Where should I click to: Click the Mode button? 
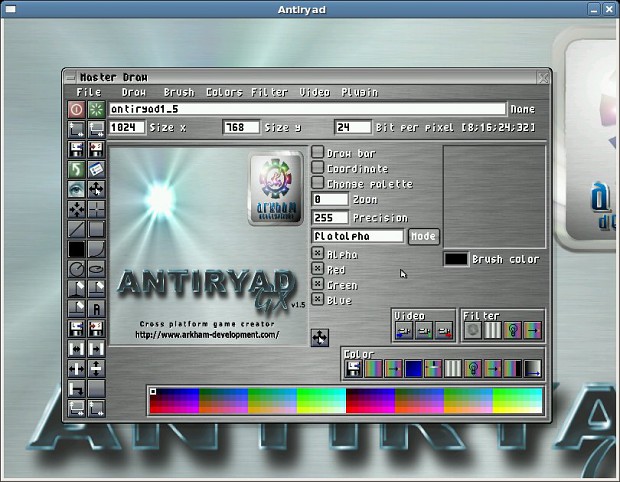[x=423, y=236]
